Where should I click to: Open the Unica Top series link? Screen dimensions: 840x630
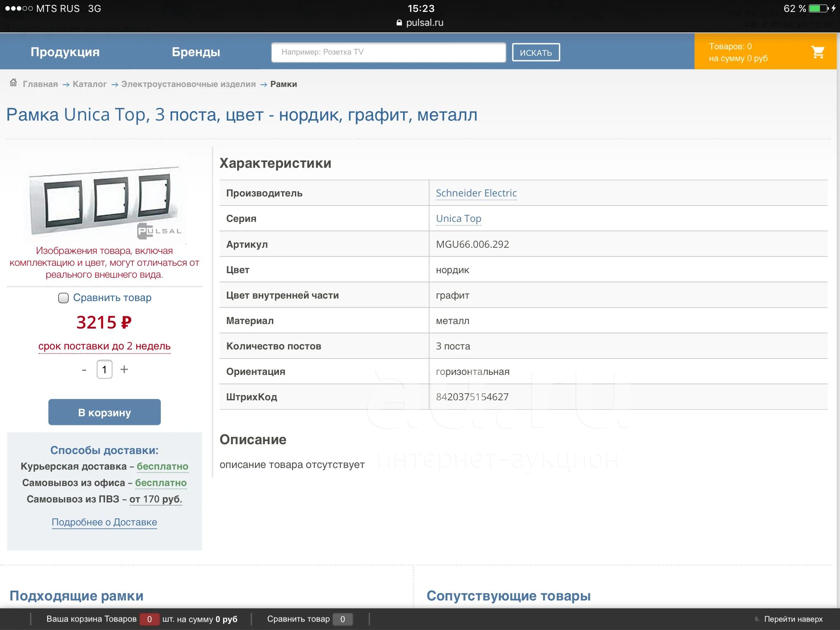(x=459, y=219)
